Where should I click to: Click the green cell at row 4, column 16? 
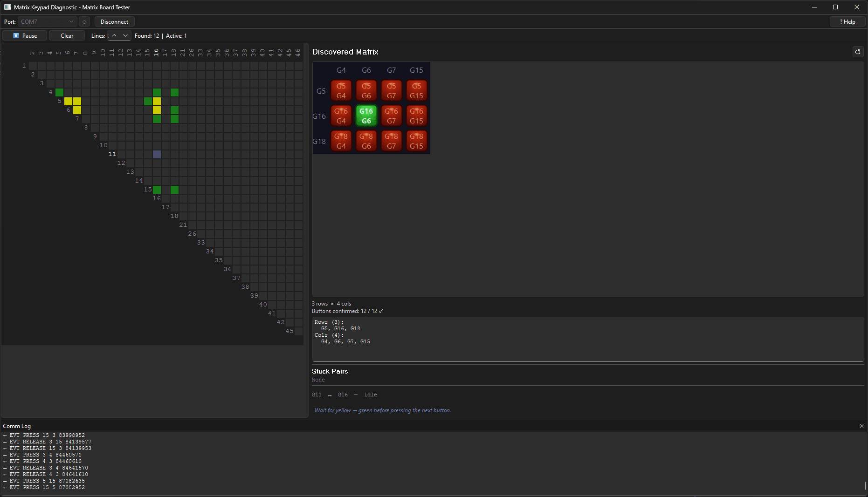[x=157, y=92]
